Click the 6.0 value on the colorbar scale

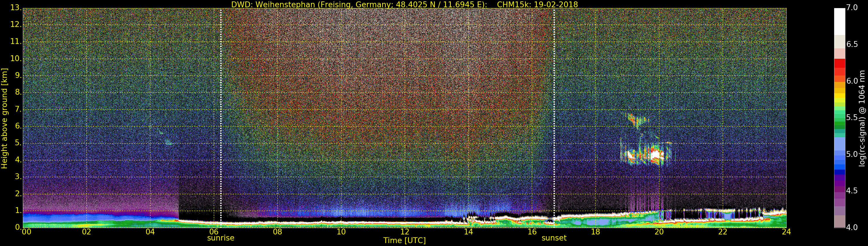pyautogui.click(x=852, y=81)
